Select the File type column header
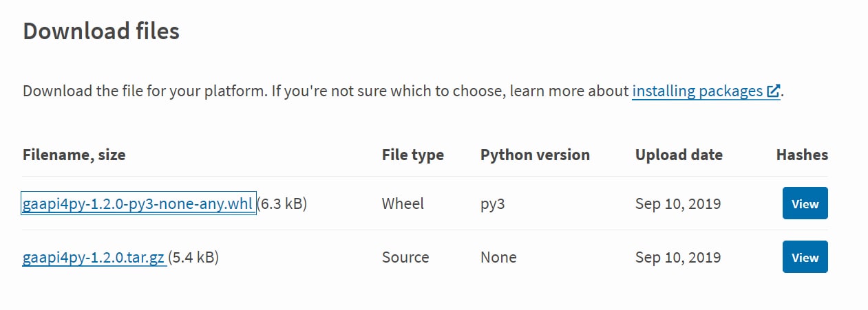Image resolution: width=868 pixels, height=310 pixels. click(x=413, y=155)
